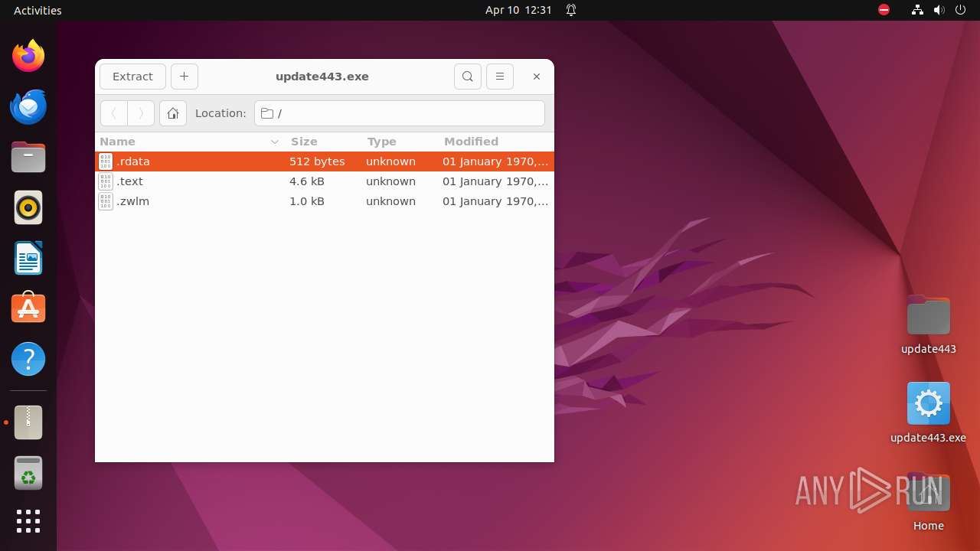Select the update443 desktop folder
This screenshot has width=980, height=551.
[x=929, y=324]
